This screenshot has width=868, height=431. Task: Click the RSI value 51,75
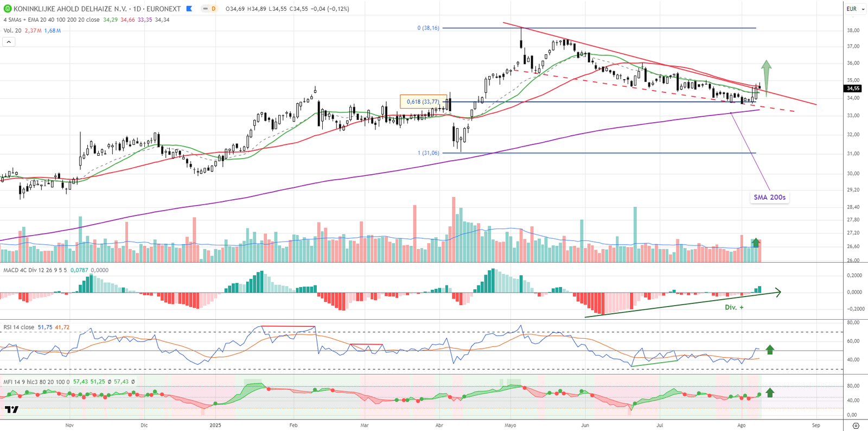point(45,327)
